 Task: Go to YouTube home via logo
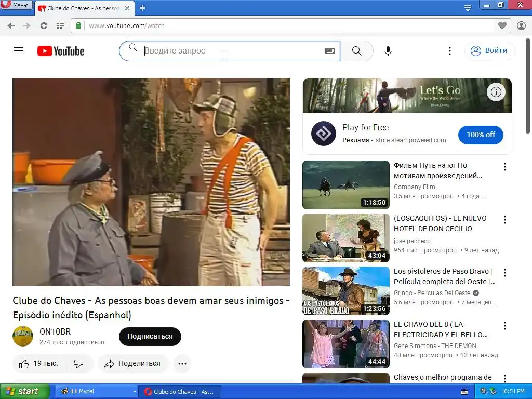click(x=61, y=51)
